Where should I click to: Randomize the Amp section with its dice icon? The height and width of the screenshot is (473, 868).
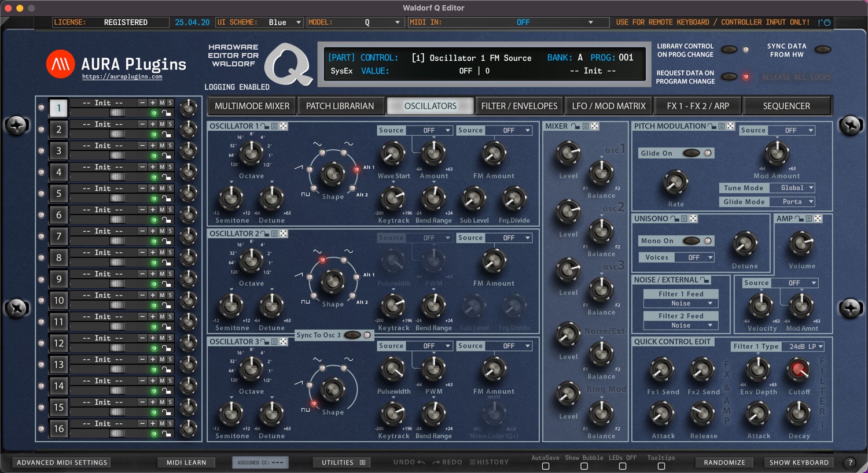818,219
